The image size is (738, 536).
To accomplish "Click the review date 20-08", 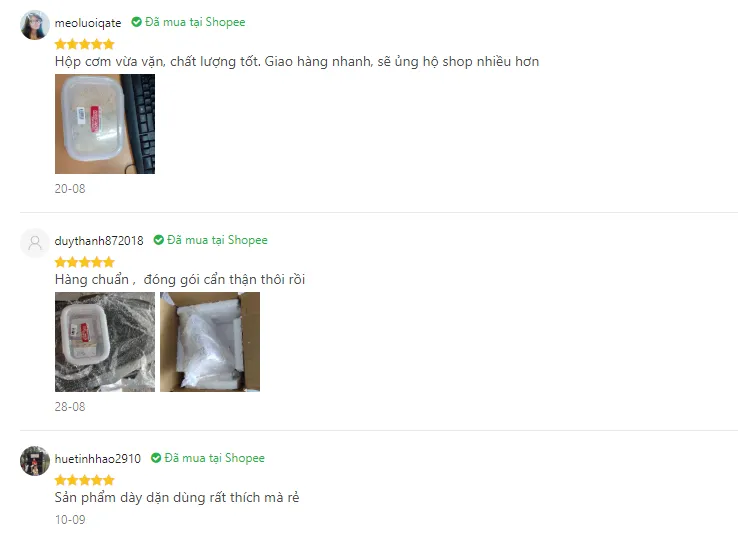I will [70, 189].
